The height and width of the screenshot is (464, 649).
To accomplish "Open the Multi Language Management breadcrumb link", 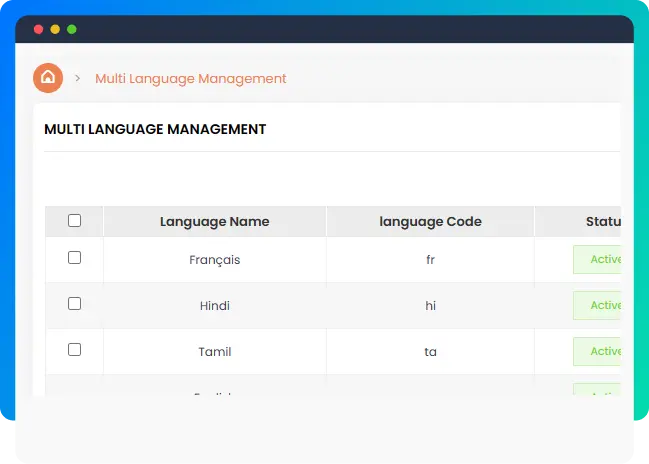I will [x=190, y=78].
